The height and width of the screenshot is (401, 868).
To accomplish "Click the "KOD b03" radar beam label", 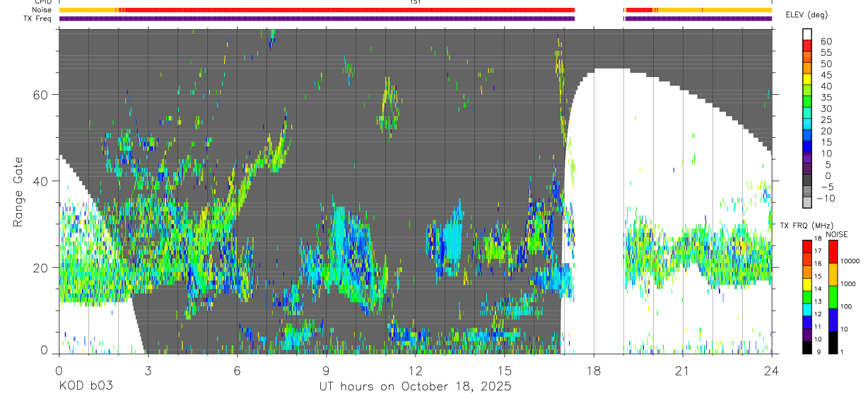I will pos(85,387).
